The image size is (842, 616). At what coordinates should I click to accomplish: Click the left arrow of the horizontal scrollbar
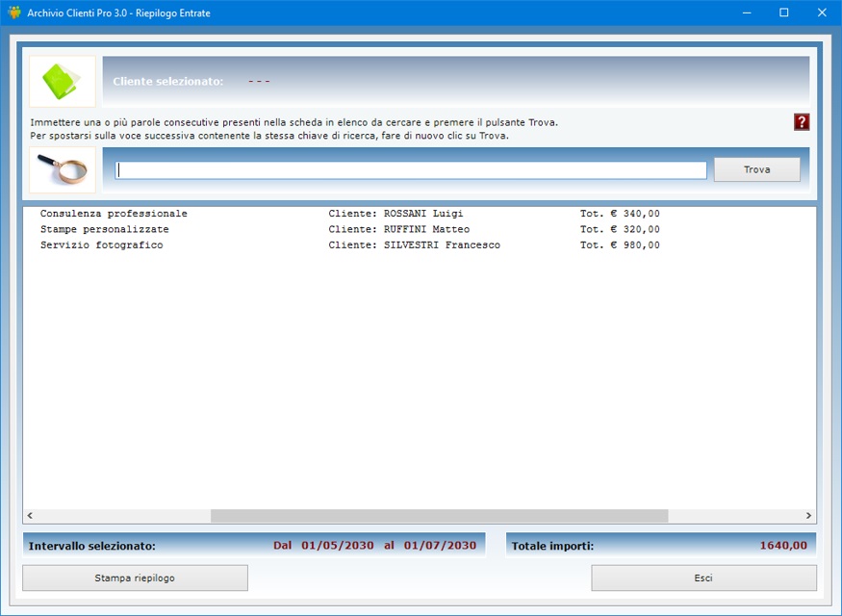[x=30, y=516]
